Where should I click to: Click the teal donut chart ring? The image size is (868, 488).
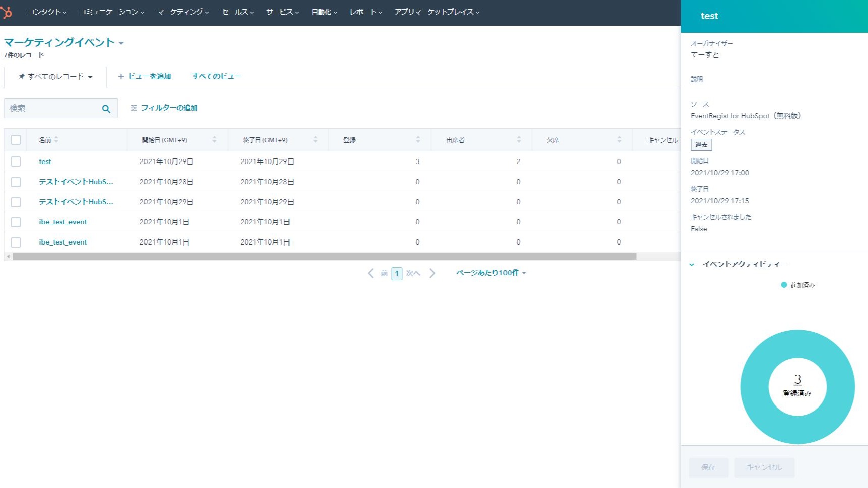[x=755, y=387]
